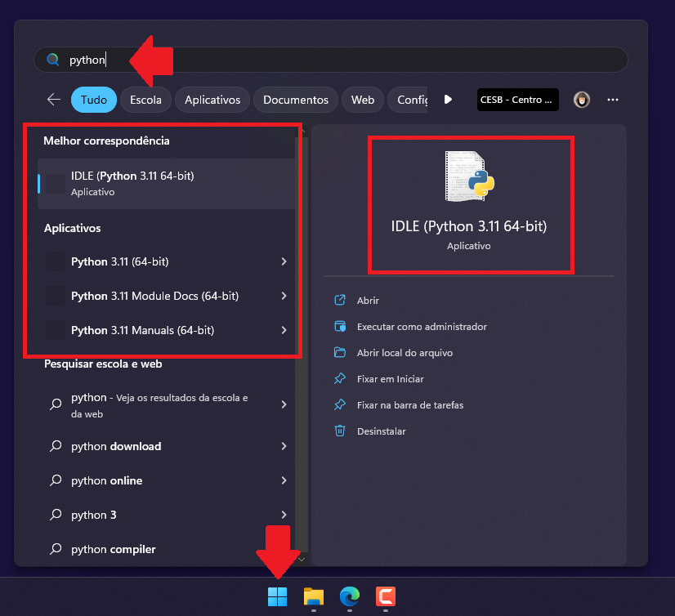Click the trash icon beside Desinstalar

point(340,431)
